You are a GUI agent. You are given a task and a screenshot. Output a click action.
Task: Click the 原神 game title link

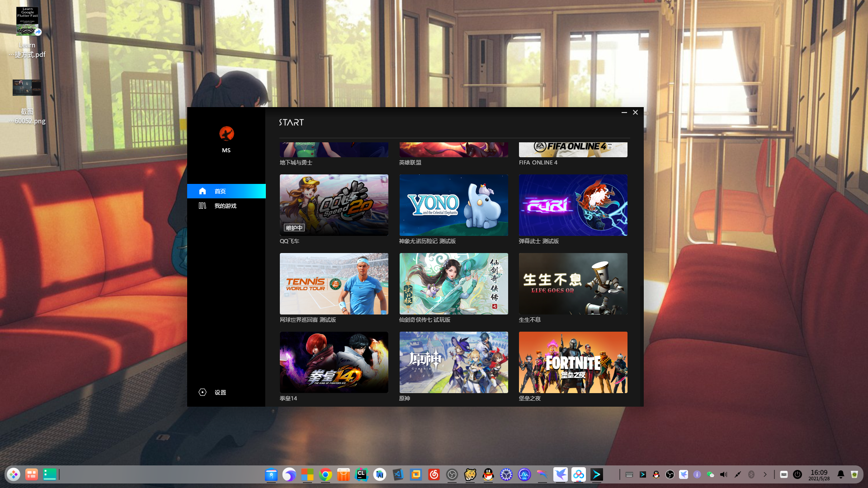click(x=405, y=399)
